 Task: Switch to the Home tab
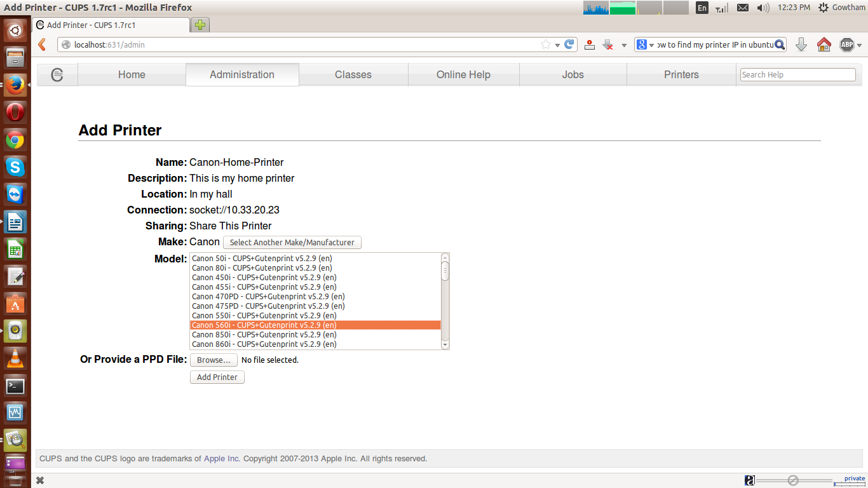coord(132,74)
